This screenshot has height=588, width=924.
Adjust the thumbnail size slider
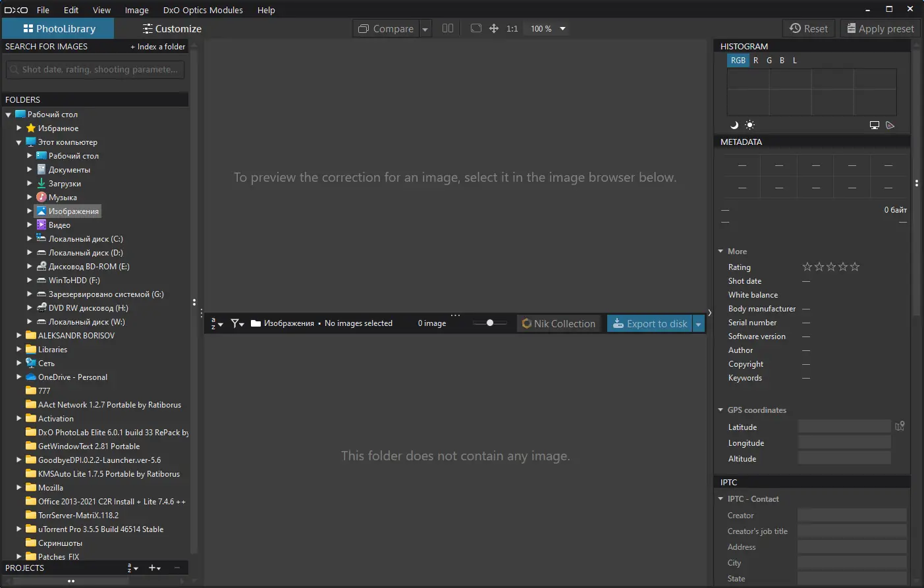tap(490, 323)
